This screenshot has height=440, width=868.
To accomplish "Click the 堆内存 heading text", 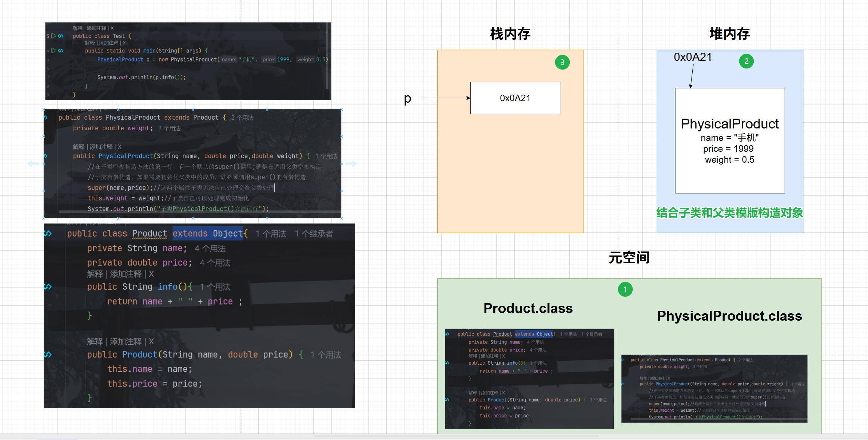I will (729, 34).
